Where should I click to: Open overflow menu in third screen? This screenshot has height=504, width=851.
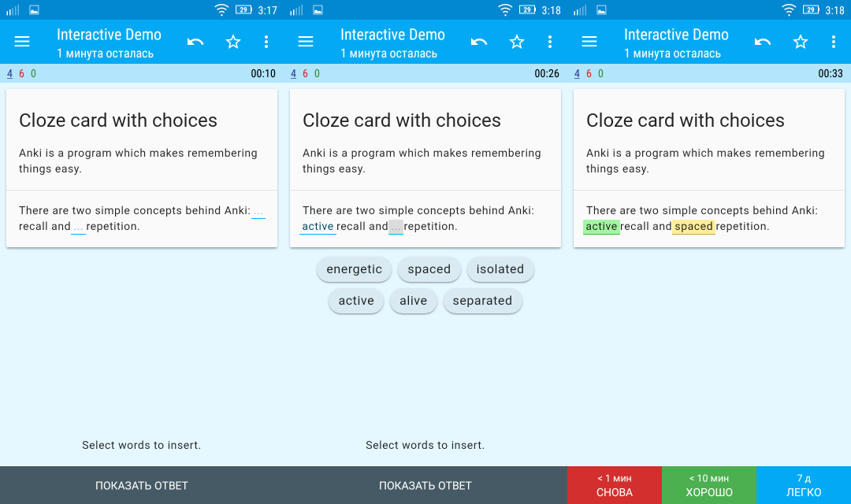[834, 42]
